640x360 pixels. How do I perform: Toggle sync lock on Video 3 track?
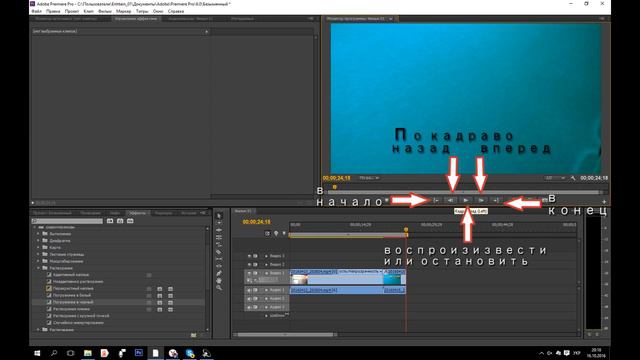tap(256, 256)
